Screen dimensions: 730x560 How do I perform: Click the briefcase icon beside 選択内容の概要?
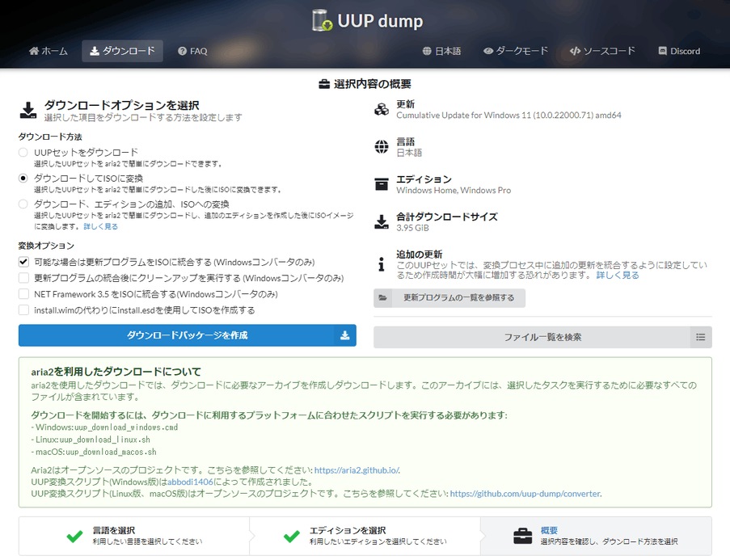pos(324,84)
